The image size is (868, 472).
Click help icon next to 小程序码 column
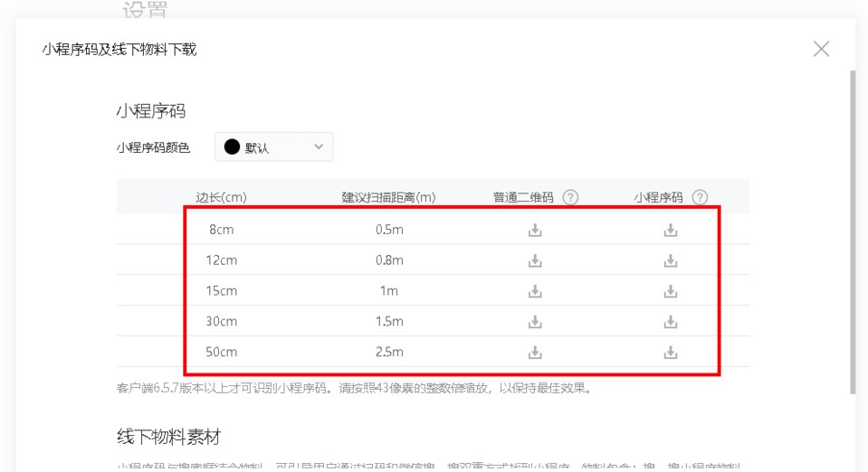pos(700,197)
